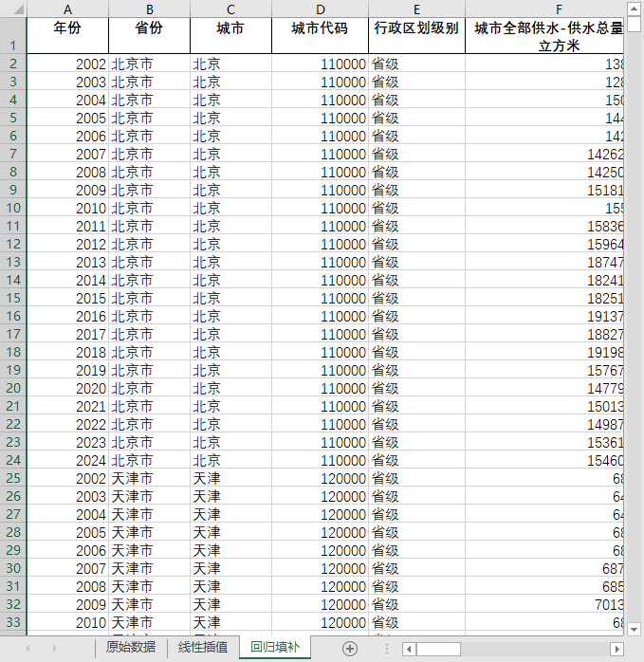The image size is (644, 662).
Task: Select row 24 header
Action: (13, 460)
